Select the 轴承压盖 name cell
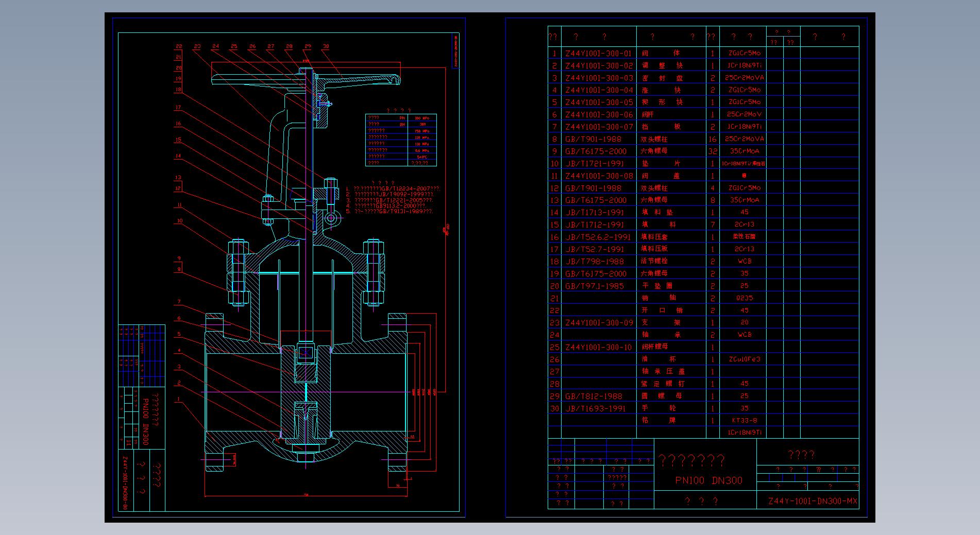 tap(663, 371)
